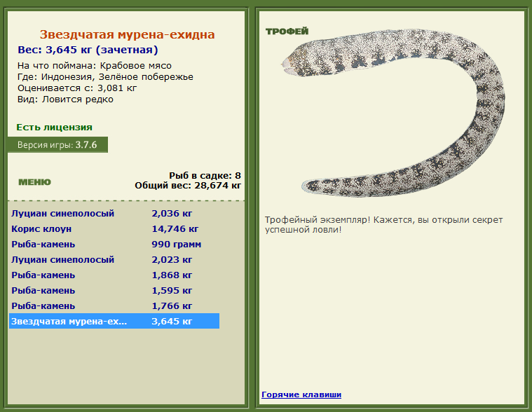Select highlighted Звездчатая мурена-ех... row
Image resolution: width=532 pixels, height=412 pixels.
coord(114,321)
